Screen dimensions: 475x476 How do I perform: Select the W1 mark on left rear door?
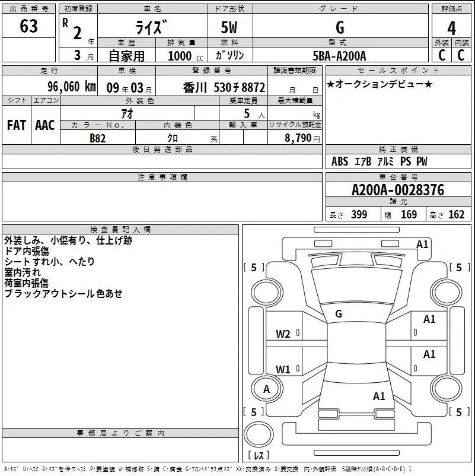pyautogui.click(x=283, y=369)
